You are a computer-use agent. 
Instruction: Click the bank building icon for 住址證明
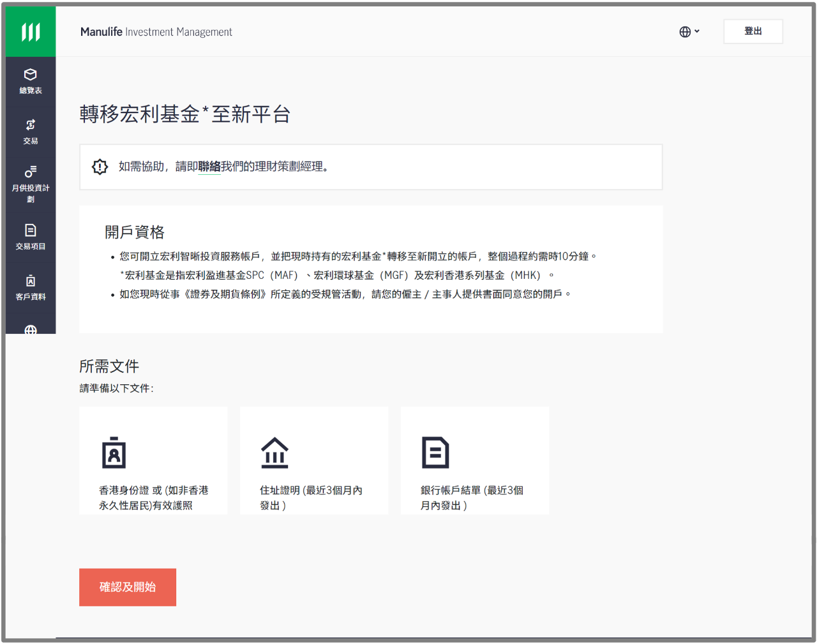275,453
